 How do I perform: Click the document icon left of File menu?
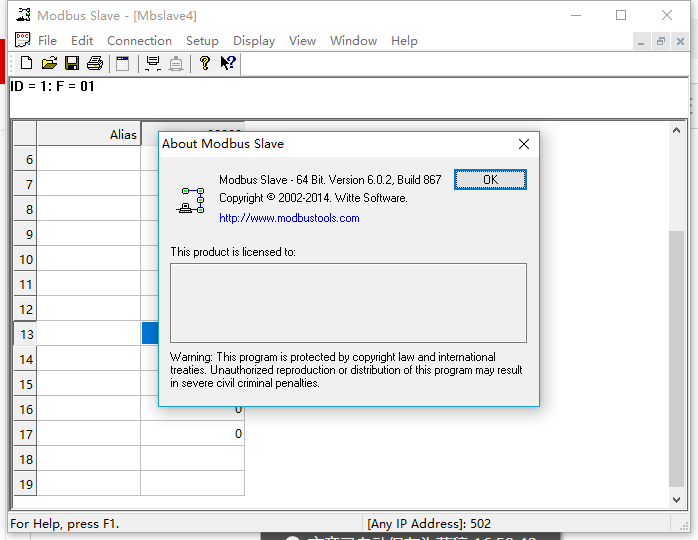(22, 40)
